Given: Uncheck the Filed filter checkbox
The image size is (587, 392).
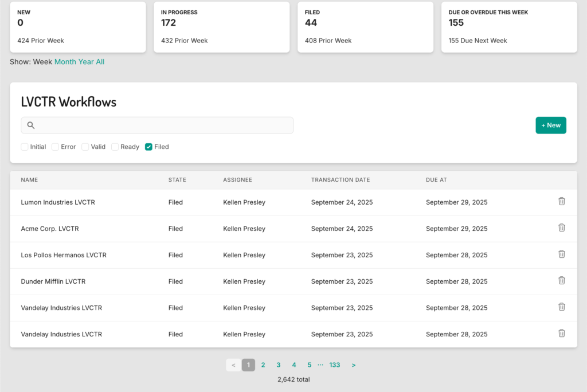Looking at the screenshot, I should tap(149, 147).
